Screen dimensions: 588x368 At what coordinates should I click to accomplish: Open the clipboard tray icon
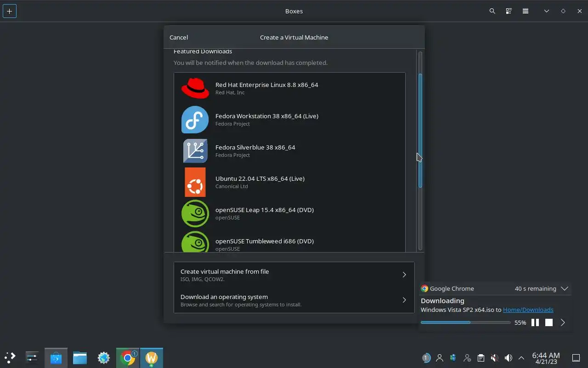[481, 358]
